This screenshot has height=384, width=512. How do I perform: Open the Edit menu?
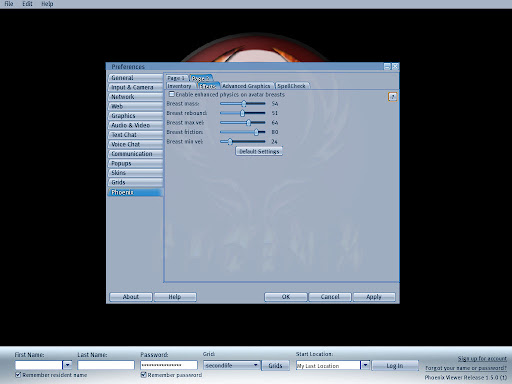click(27, 4)
